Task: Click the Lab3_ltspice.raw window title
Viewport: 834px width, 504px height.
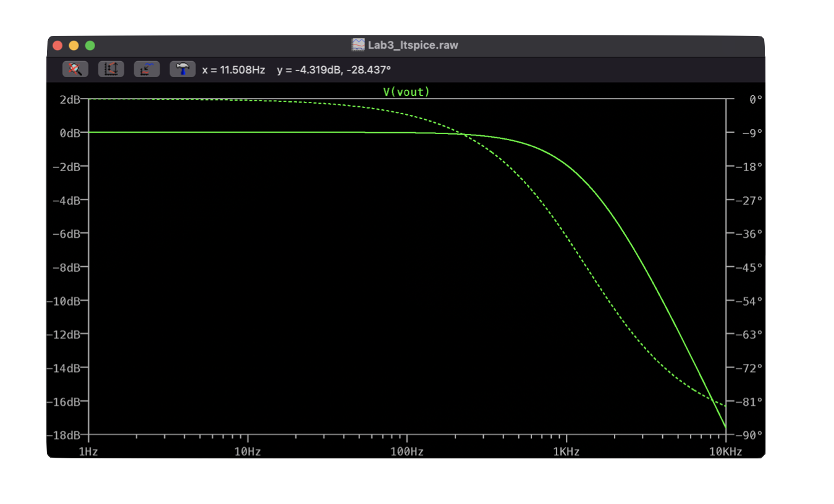Action: 413,45
